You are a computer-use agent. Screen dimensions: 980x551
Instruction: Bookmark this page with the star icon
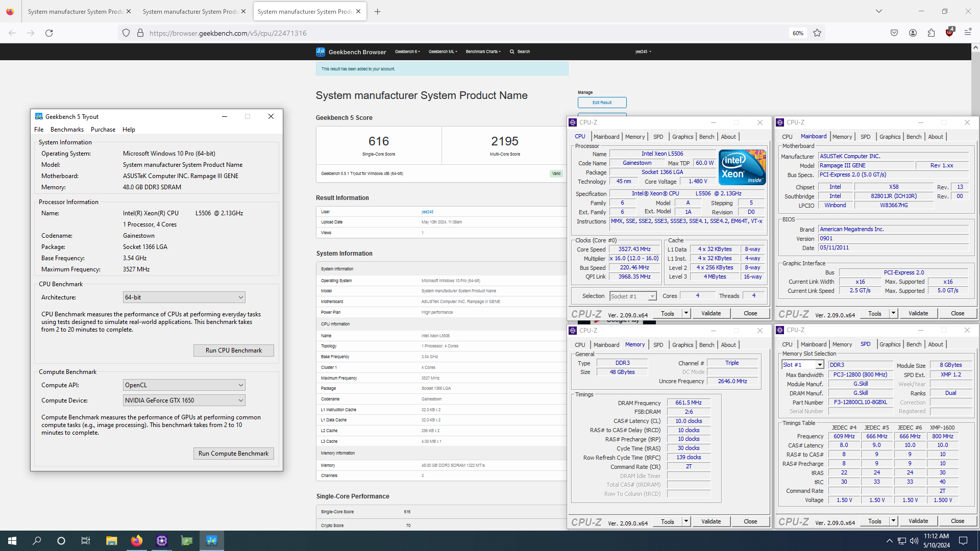[817, 33]
